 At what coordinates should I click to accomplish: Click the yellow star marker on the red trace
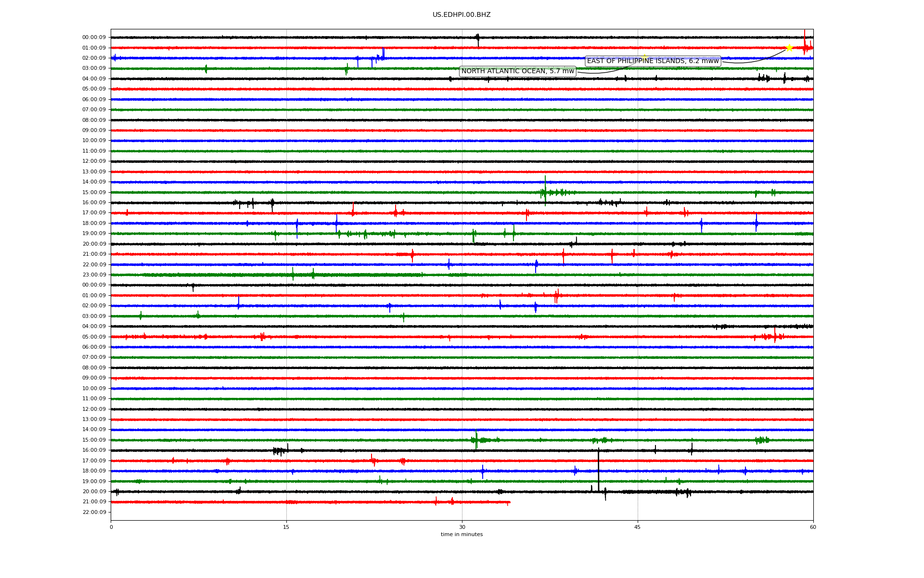click(789, 48)
